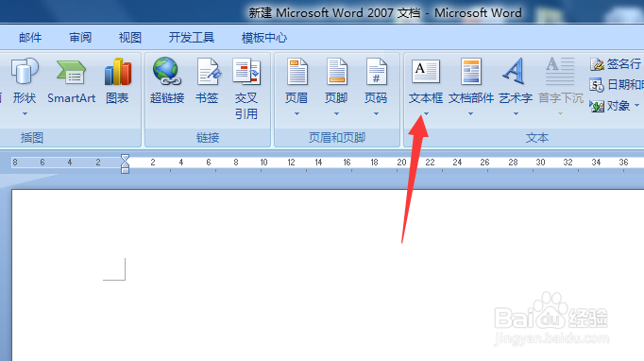The height and width of the screenshot is (361, 644).
Task: Expand the Header (页眉) dropdown arrow
Action: [297, 114]
